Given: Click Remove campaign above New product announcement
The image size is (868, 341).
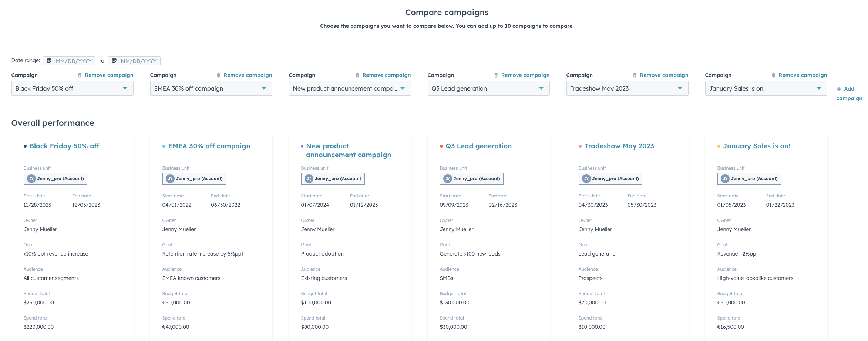Looking at the screenshot, I should pyautogui.click(x=387, y=75).
